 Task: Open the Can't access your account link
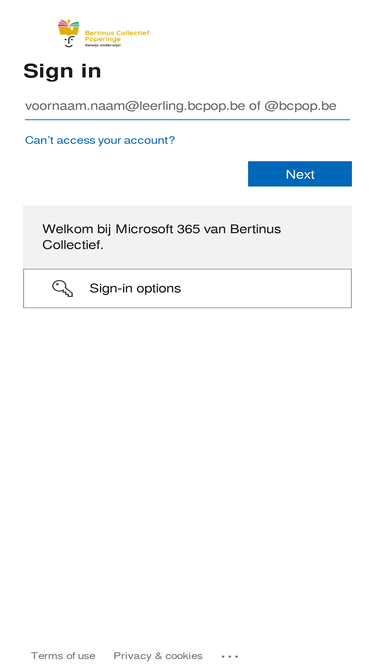tap(100, 140)
